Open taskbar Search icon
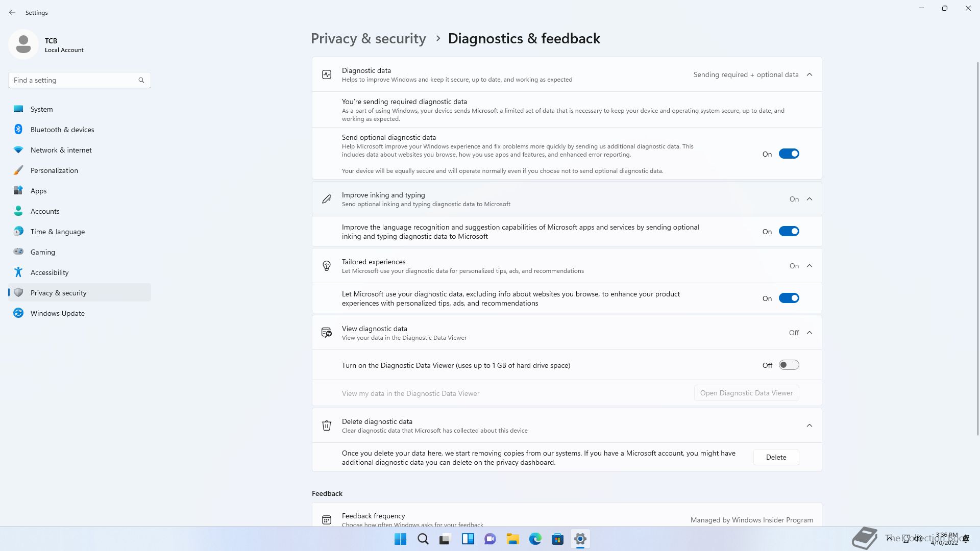 click(423, 539)
